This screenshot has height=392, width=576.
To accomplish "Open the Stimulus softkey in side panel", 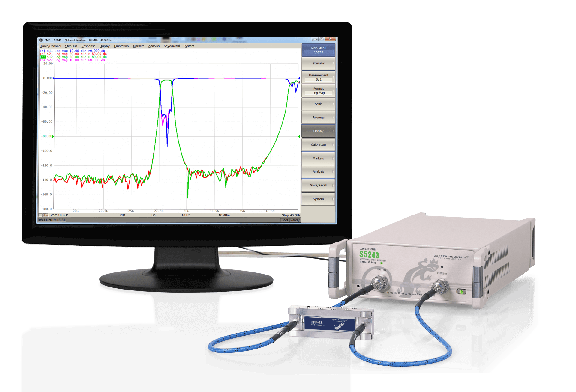I will (x=318, y=64).
